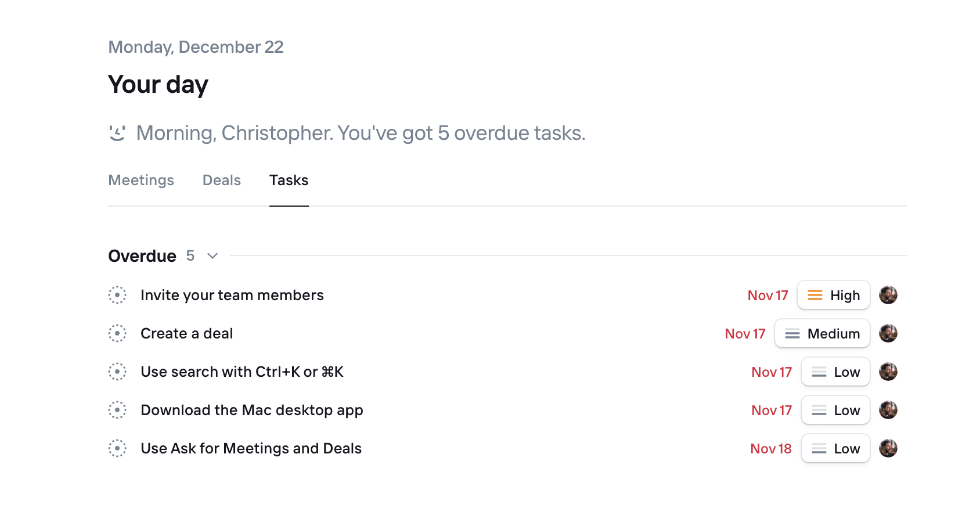
Task: Open the Medium priority selector on 'Create a deal'
Action: click(822, 333)
